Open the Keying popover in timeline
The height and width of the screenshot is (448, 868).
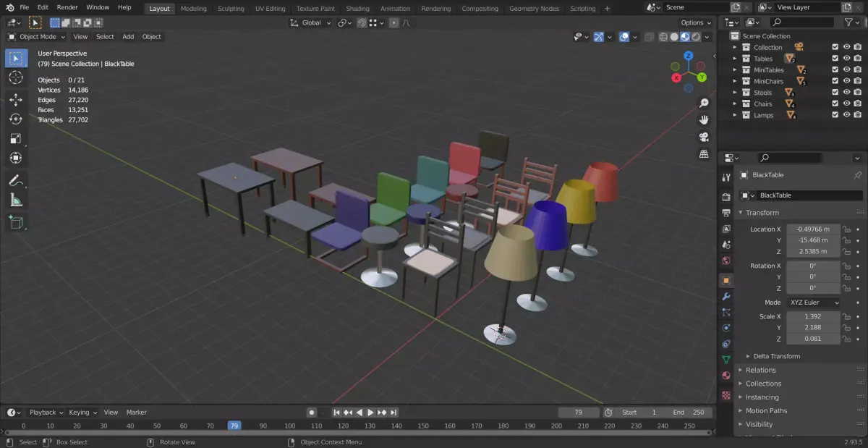(82, 413)
